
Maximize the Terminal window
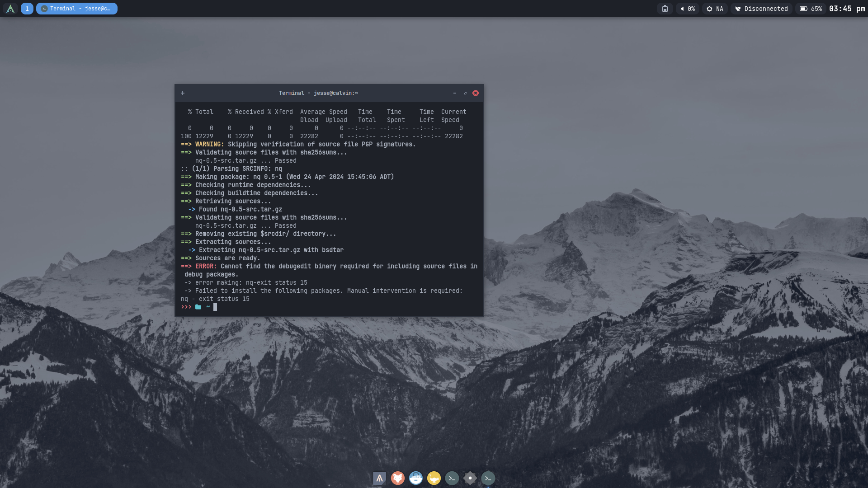click(465, 93)
